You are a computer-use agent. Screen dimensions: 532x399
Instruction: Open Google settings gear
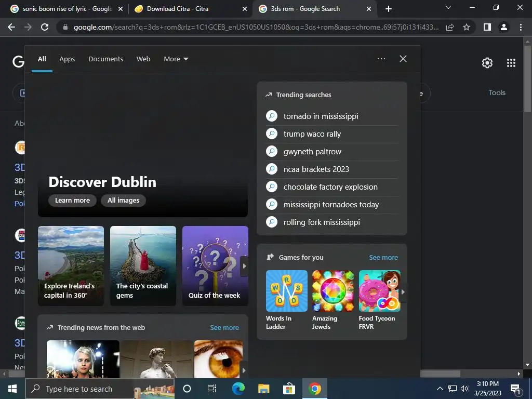pos(487,63)
